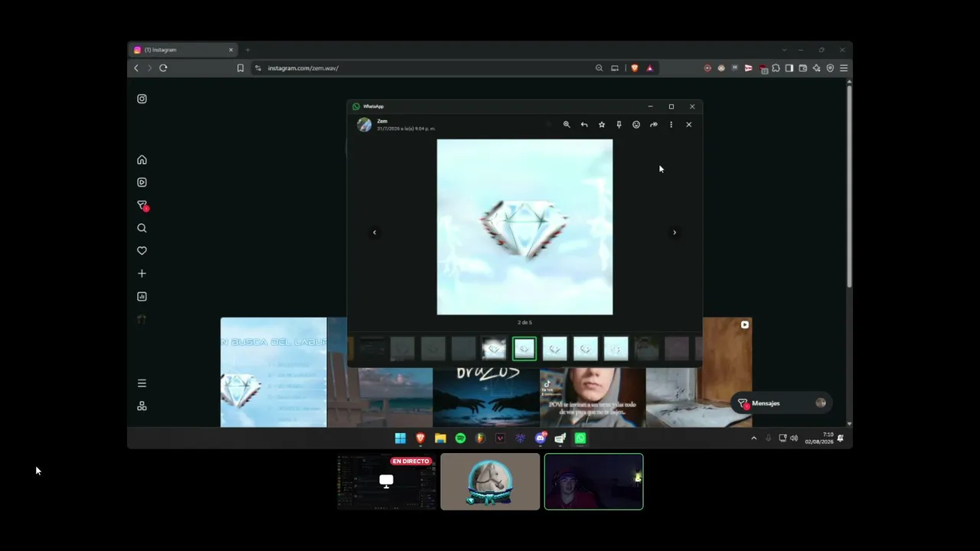Viewport: 980px width, 551px height.
Task: Open the Instagram hamburger More menu
Action: pos(142,383)
